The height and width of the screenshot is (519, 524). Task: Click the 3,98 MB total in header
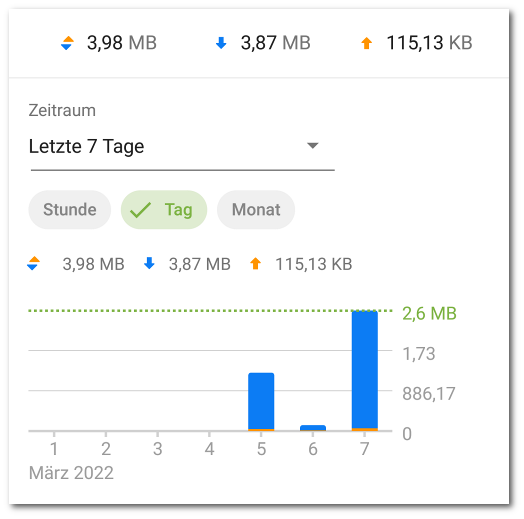[122, 43]
